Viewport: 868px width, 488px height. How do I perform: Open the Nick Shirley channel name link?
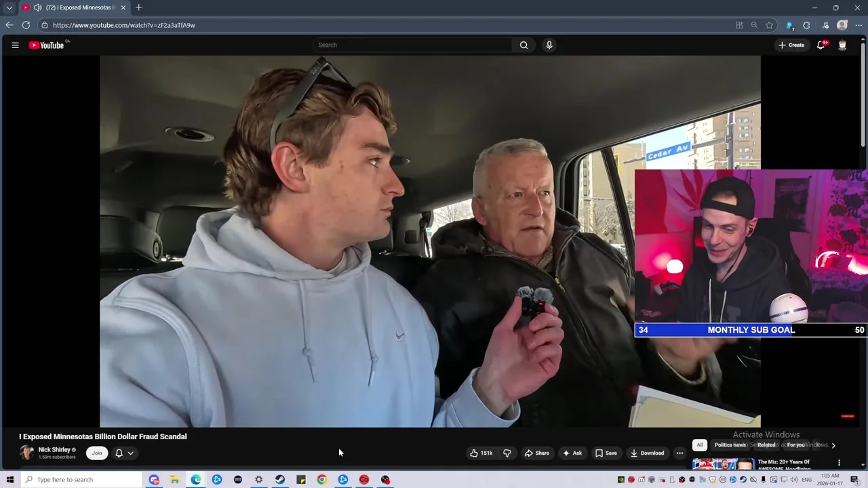(x=54, y=450)
